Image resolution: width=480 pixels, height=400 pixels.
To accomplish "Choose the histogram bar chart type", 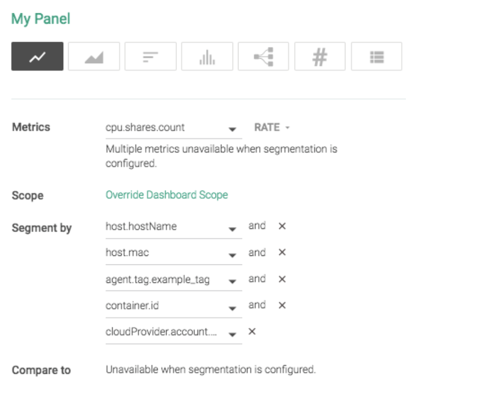I will coord(207,56).
